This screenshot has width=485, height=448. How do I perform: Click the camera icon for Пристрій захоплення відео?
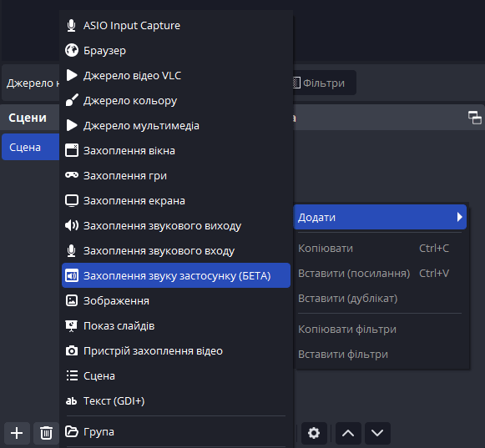pos(72,351)
